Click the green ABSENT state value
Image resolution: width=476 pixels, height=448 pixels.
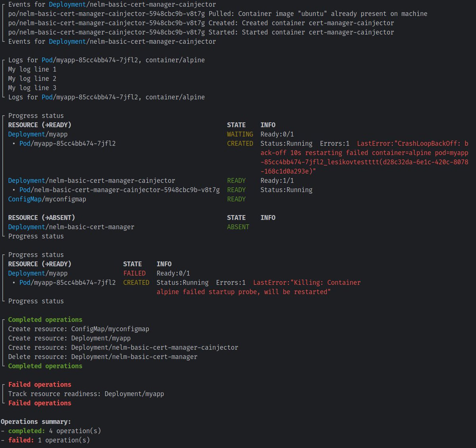[238, 227]
